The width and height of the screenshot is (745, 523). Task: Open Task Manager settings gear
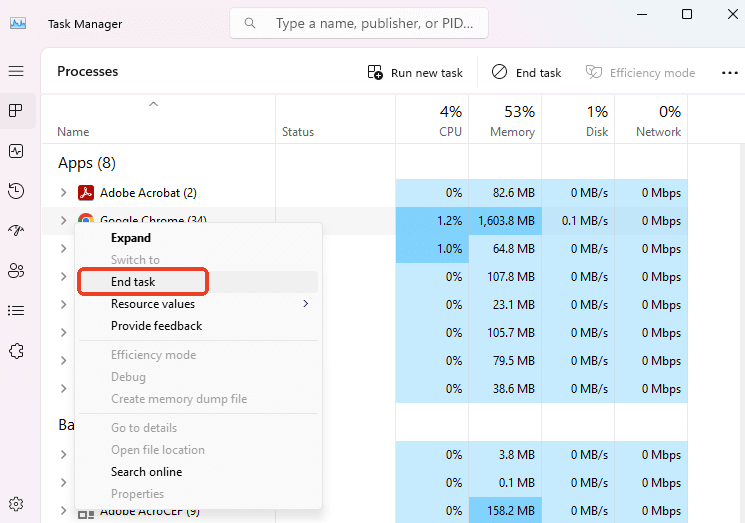[x=16, y=503]
